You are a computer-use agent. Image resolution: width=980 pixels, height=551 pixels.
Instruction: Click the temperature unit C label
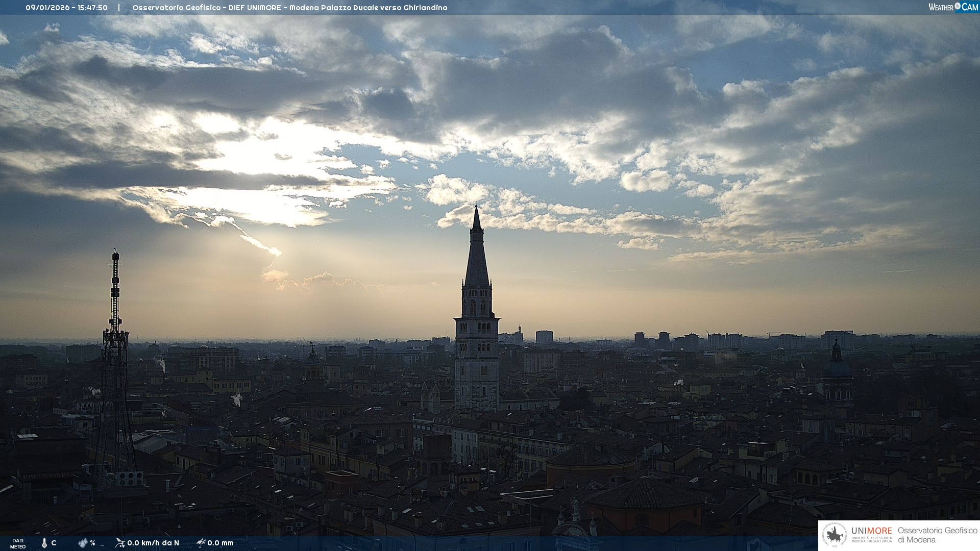click(x=54, y=543)
